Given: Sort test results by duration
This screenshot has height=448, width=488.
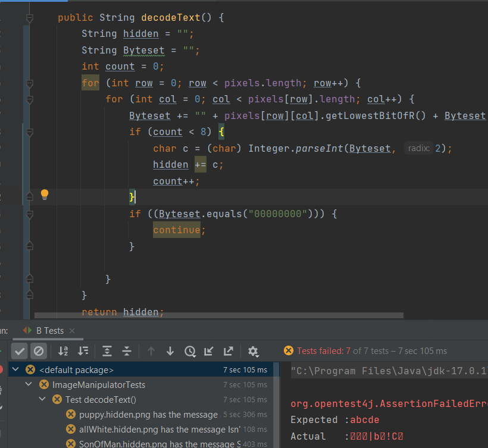Looking at the screenshot, I should coord(83,351).
